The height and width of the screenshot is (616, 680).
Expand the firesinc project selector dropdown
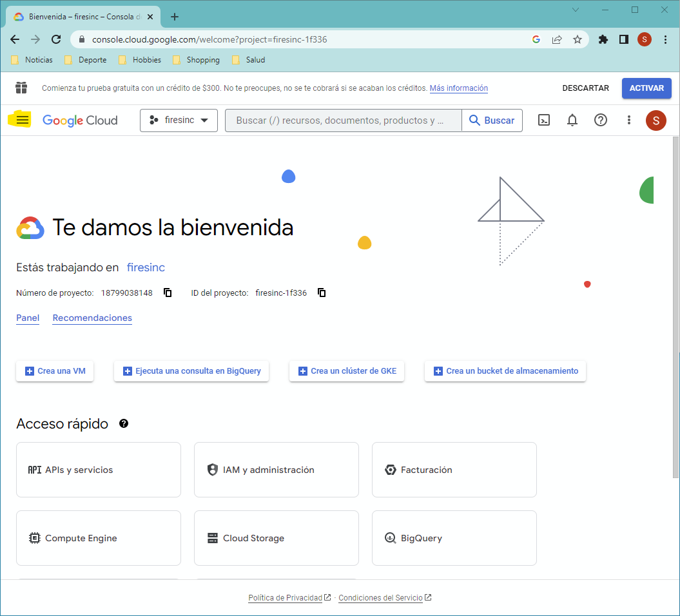click(x=179, y=120)
